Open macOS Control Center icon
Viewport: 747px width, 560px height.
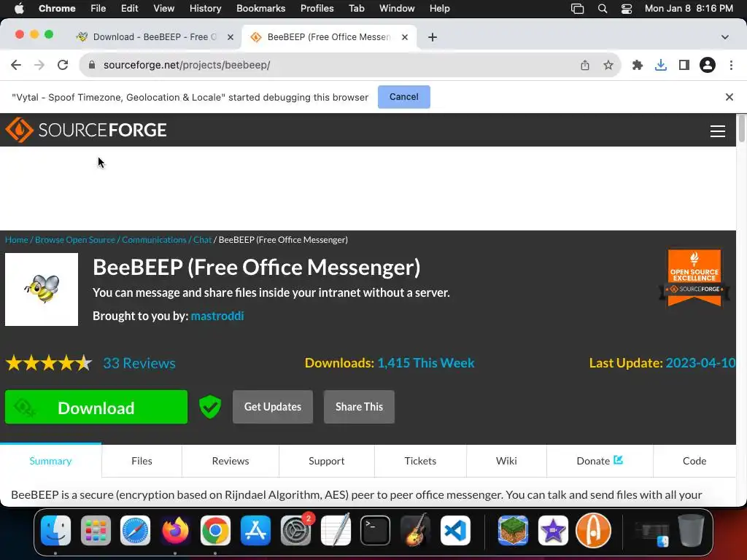click(x=627, y=9)
